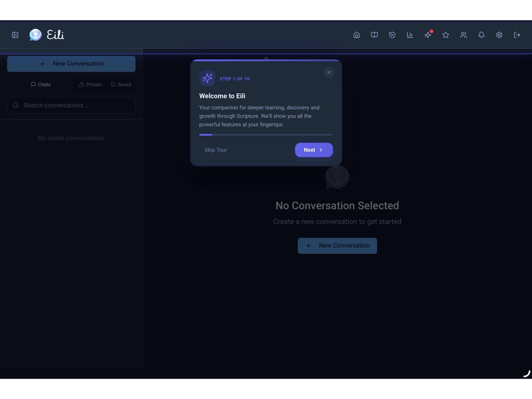The height and width of the screenshot is (399, 532).
Task: Start New Conversation in main area
Action: 337,246
